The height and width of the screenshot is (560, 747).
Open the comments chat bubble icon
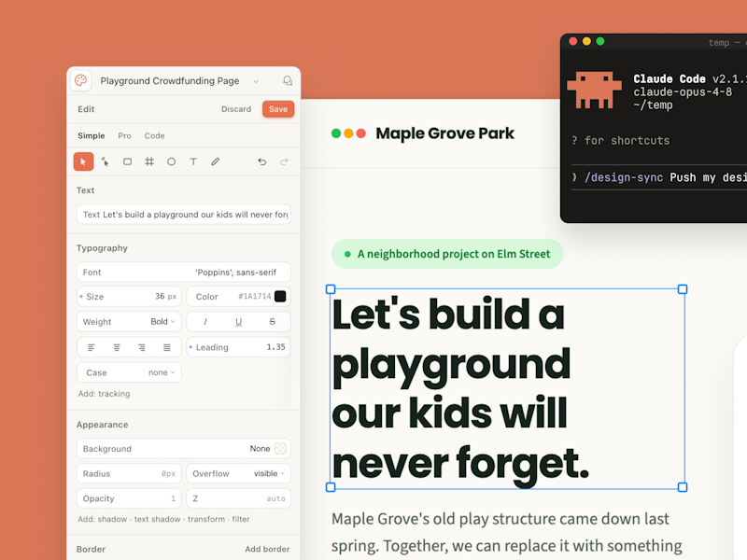(288, 80)
